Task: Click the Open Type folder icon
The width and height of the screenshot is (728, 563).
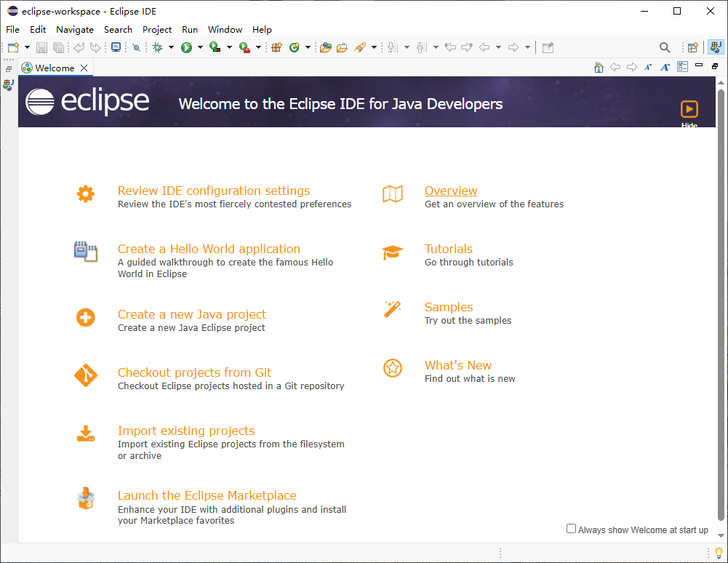Action: coord(326,47)
